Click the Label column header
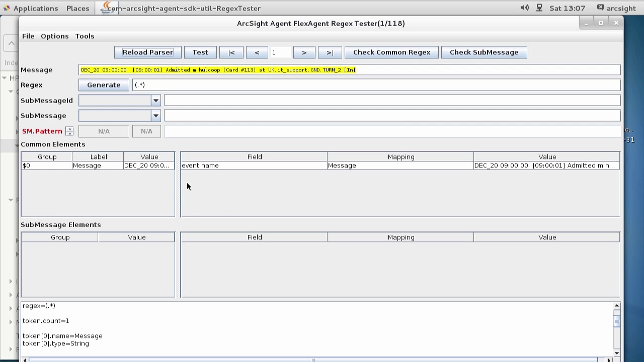644x362 pixels. [x=99, y=157]
